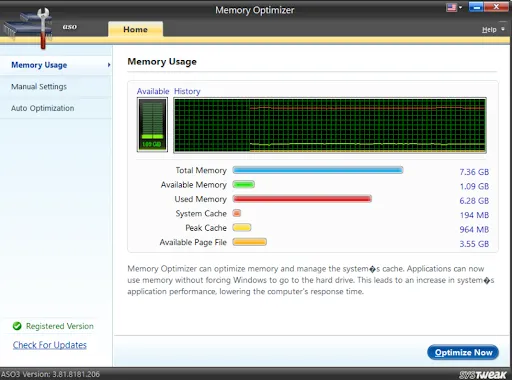Click the memory History graph
This screenshot has width=512, height=380.
(x=330, y=125)
